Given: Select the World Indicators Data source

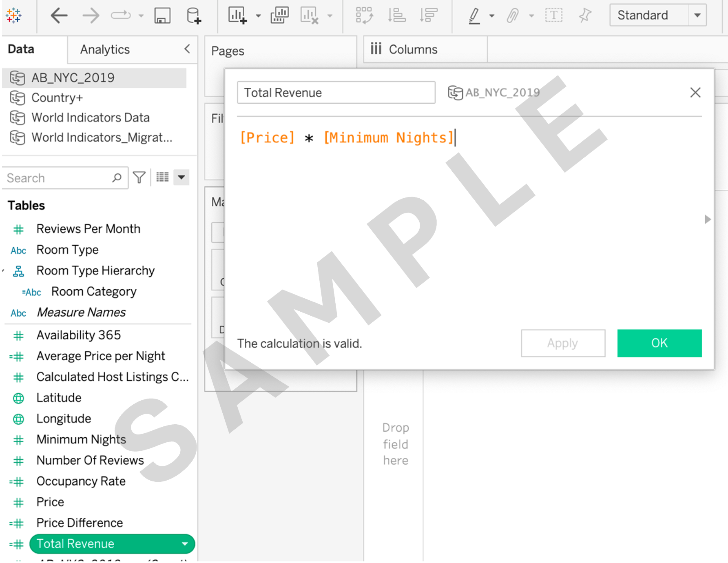Looking at the screenshot, I should pyautogui.click(x=90, y=117).
